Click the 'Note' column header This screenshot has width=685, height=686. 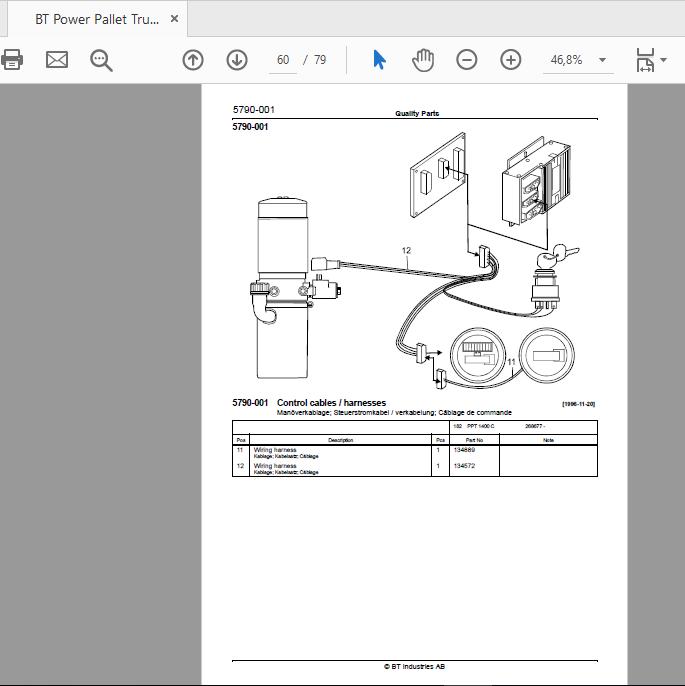[548, 440]
